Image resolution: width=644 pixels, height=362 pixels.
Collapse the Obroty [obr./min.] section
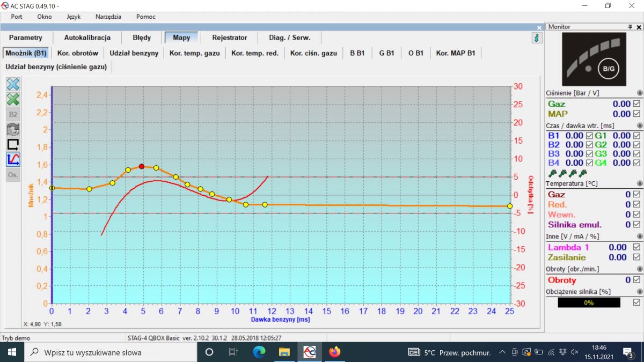click(640, 269)
